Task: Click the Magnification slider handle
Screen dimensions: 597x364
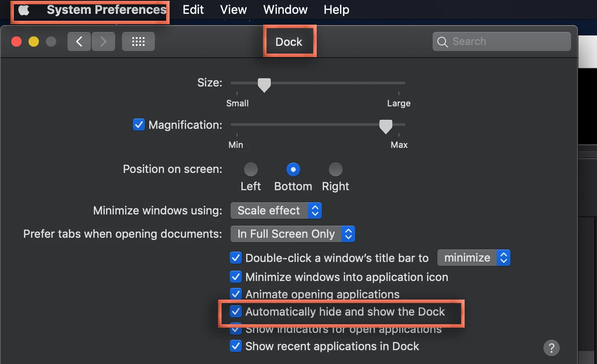Action: [x=385, y=126]
